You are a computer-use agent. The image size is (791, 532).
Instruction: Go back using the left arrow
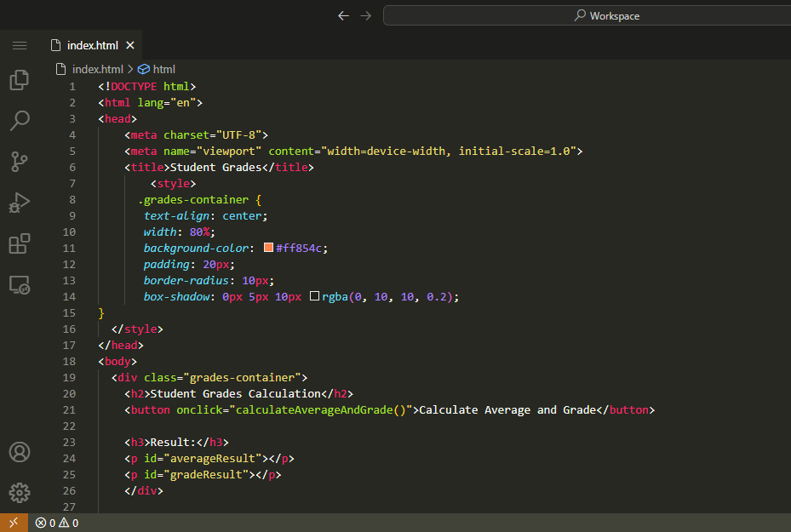pyautogui.click(x=343, y=15)
